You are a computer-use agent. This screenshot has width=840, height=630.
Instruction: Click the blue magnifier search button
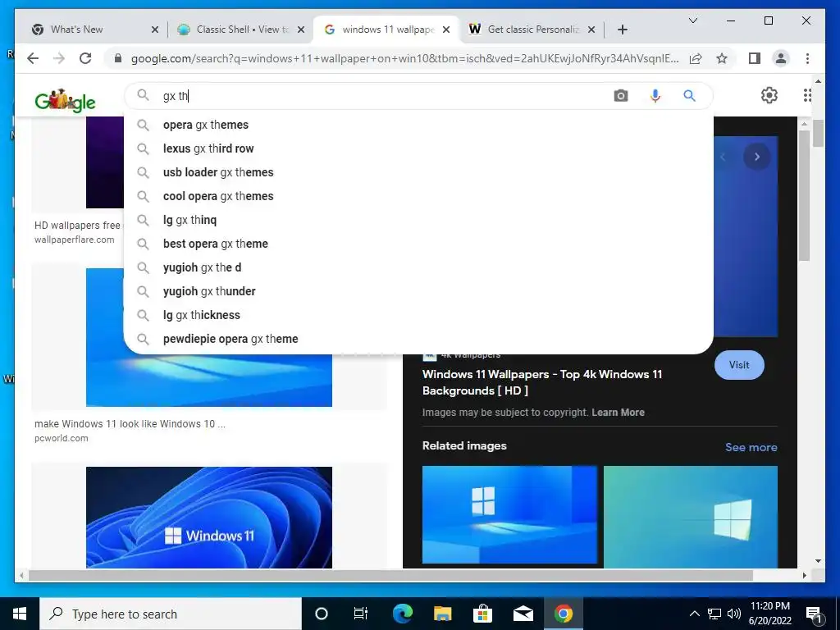tap(689, 96)
